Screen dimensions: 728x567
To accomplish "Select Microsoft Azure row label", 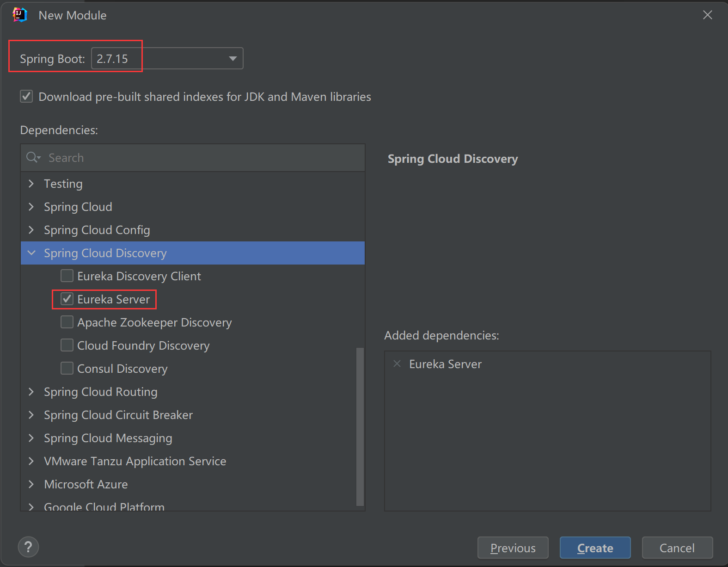I will pyautogui.click(x=86, y=484).
